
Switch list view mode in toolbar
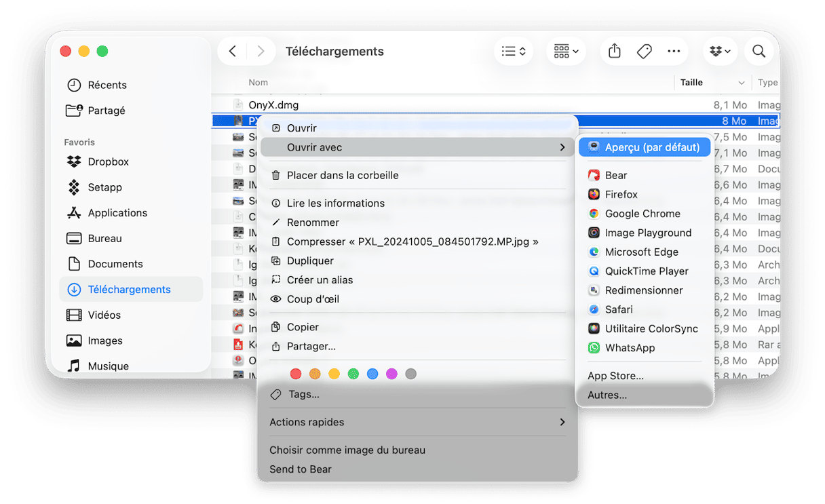pos(514,52)
